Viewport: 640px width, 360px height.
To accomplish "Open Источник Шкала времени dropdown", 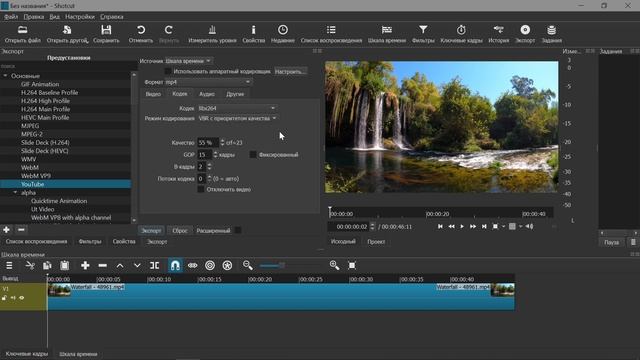I will pyautogui.click(x=188, y=61).
